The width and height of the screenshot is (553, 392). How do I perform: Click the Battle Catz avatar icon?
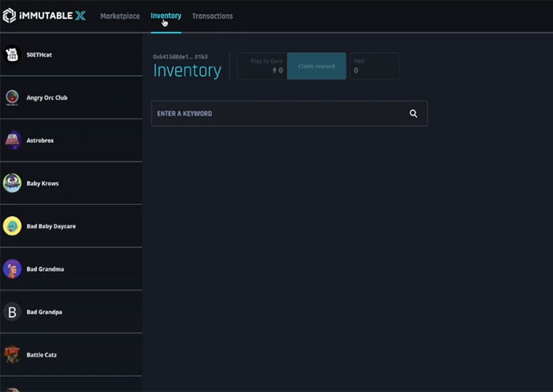[12, 354]
